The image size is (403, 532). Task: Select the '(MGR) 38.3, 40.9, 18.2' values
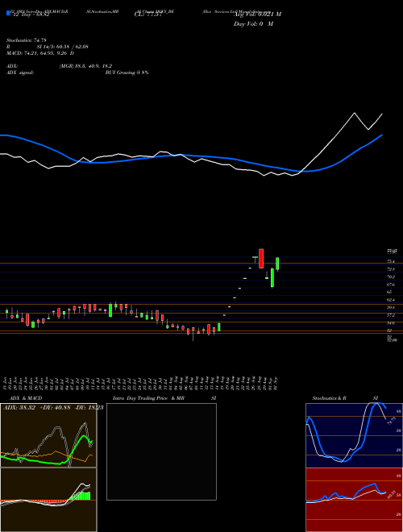click(85, 66)
